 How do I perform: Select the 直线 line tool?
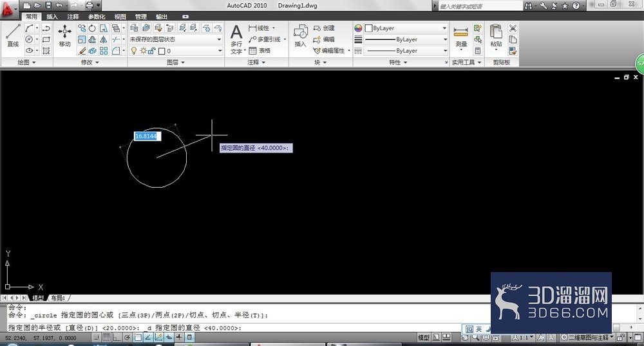[x=13, y=35]
